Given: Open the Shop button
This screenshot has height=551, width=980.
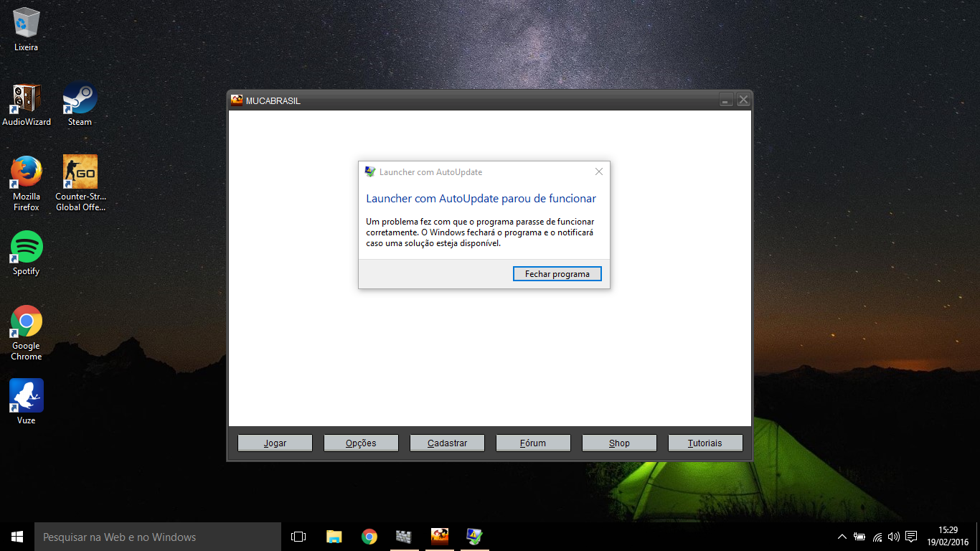Looking at the screenshot, I should coord(619,443).
